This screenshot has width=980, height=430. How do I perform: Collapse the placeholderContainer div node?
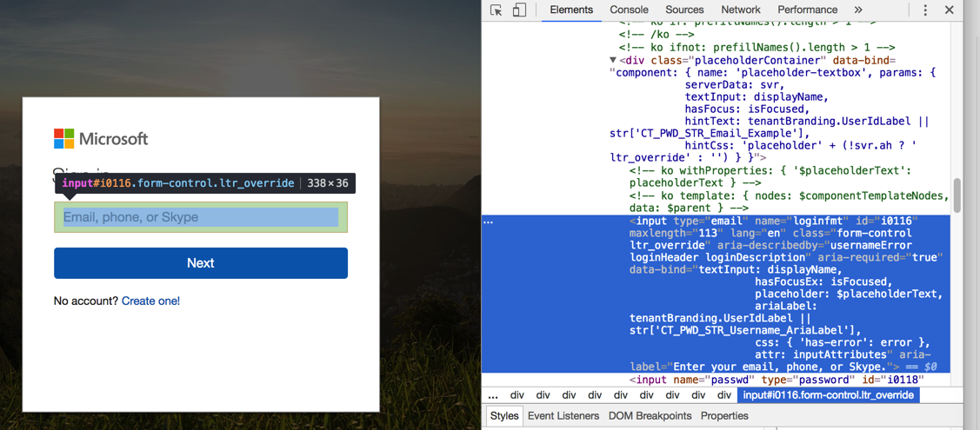(x=614, y=61)
